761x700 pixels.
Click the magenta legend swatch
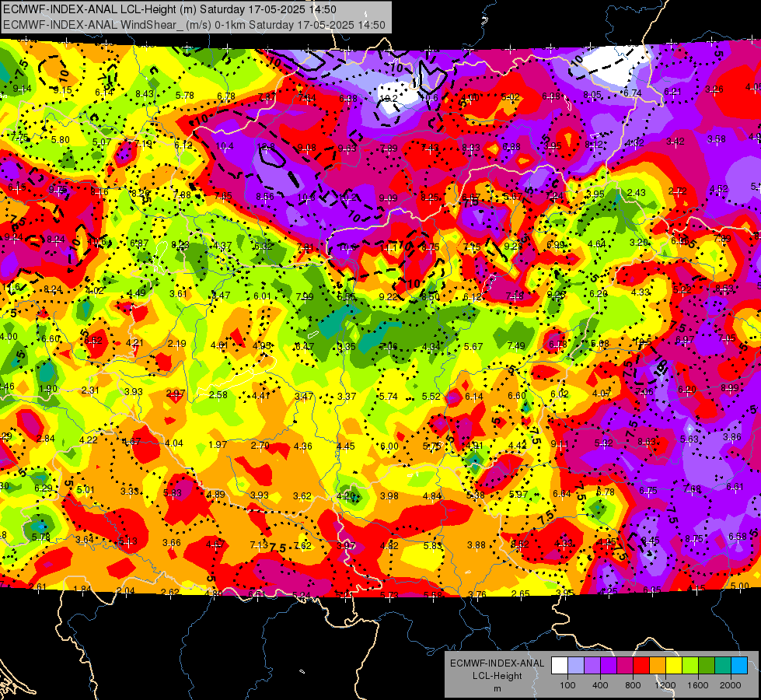point(625,665)
